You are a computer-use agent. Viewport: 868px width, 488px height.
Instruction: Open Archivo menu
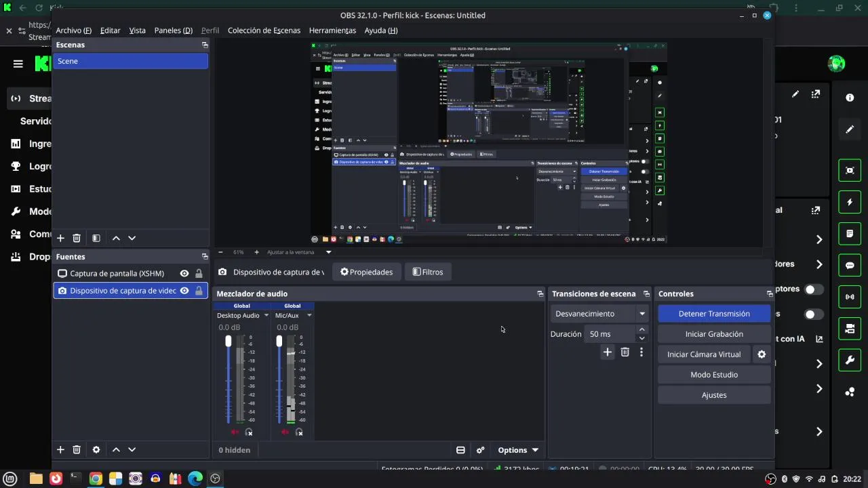point(73,30)
